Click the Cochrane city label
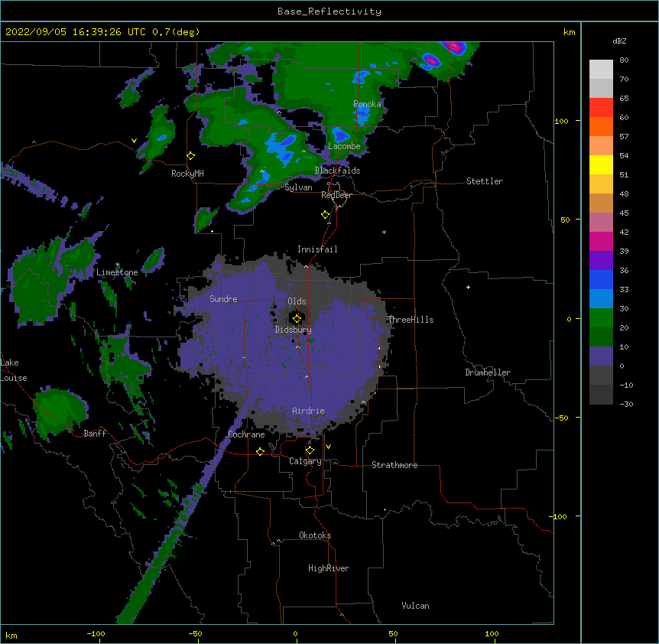Viewport: 659px width, 644px height. pyautogui.click(x=246, y=434)
